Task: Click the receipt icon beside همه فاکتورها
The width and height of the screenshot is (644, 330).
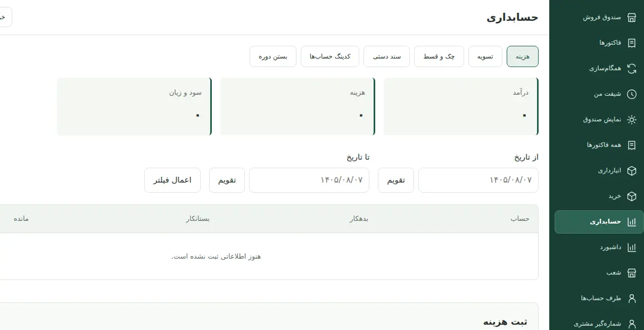Action: 632,145
